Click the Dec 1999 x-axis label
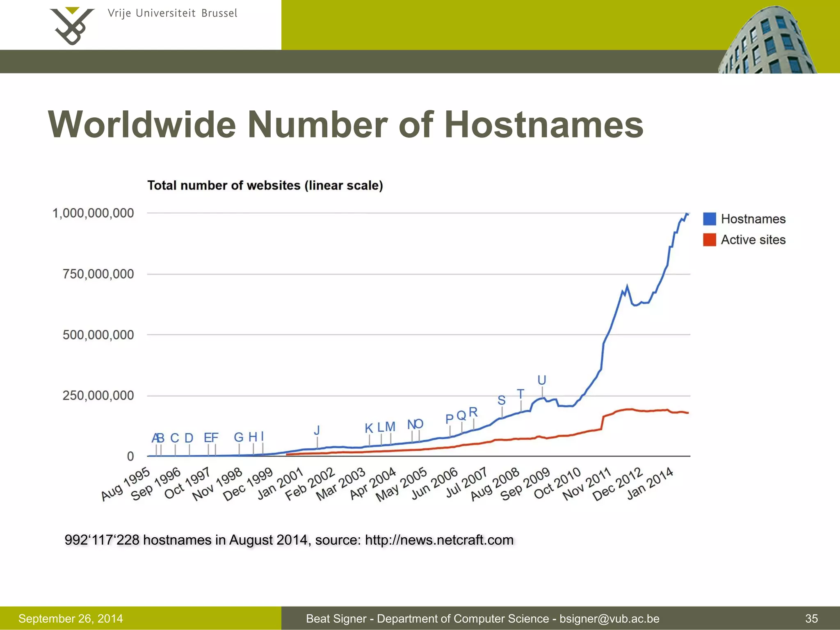 [x=249, y=484]
